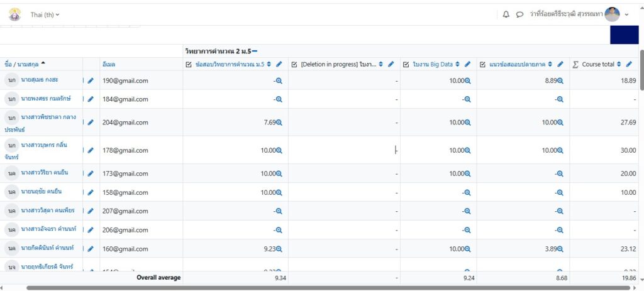
Task: Sort by อีเมล column header
Action: (x=109, y=64)
